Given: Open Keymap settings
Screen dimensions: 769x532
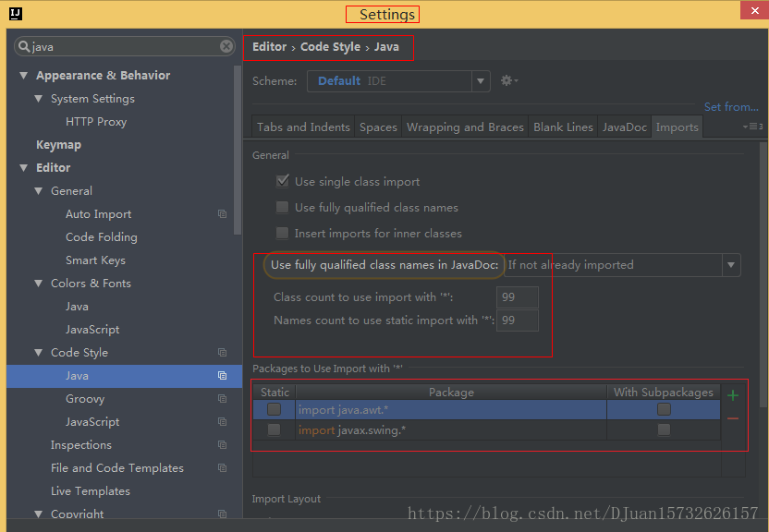Looking at the screenshot, I should click(58, 145).
